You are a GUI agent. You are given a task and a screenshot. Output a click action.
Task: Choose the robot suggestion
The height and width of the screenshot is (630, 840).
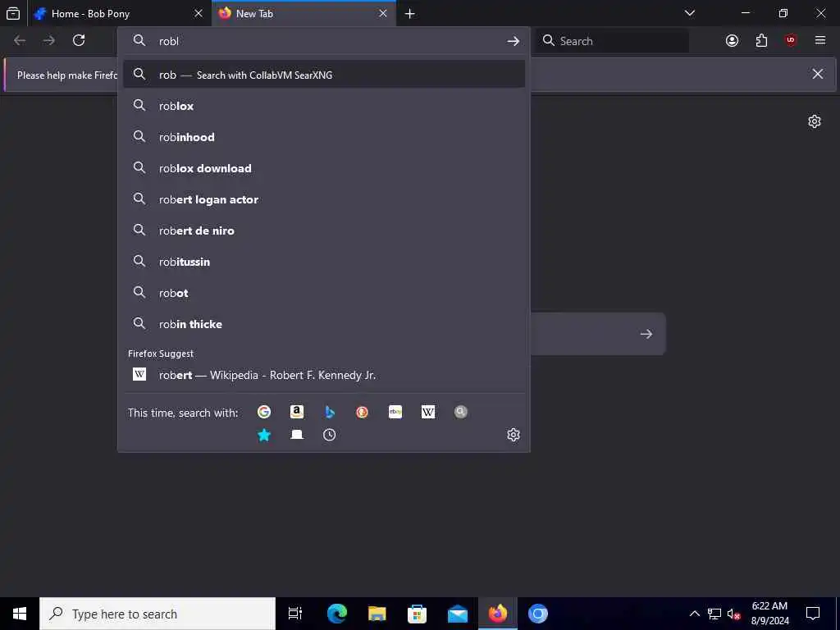323,293
